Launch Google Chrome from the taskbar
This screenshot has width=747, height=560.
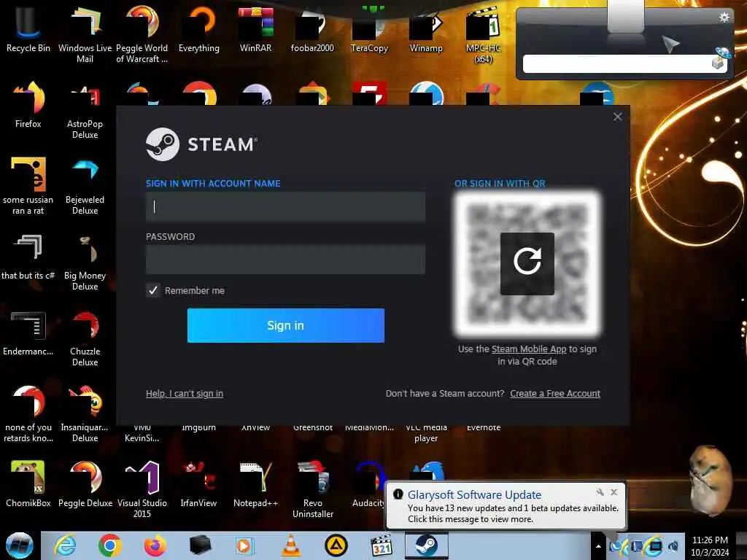[x=109, y=545]
